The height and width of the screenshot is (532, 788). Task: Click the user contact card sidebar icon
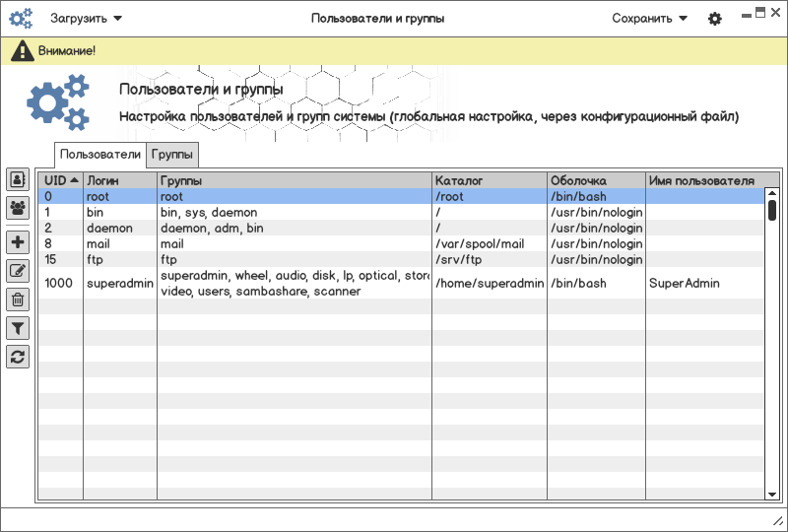tap(18, 179)
